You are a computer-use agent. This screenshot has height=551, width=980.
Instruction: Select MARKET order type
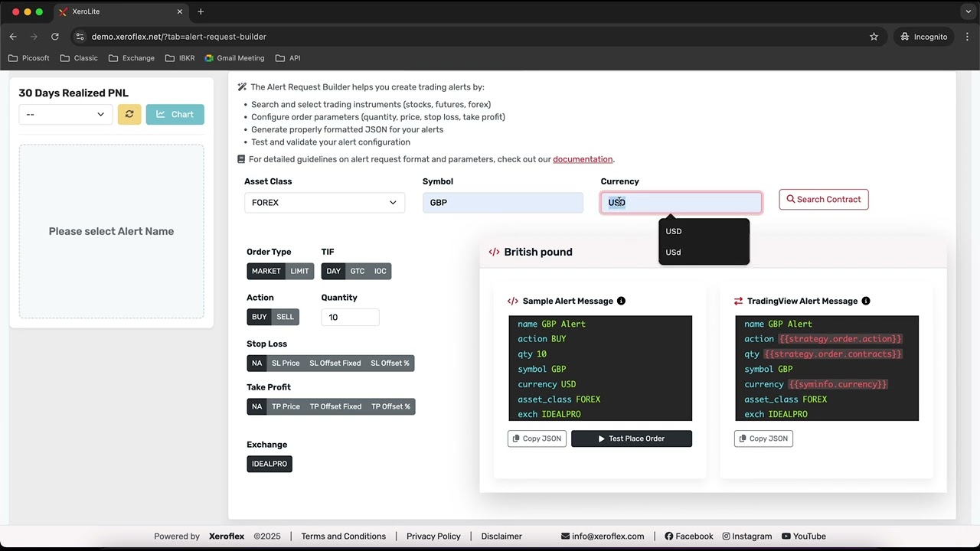[x=266, y=271]
